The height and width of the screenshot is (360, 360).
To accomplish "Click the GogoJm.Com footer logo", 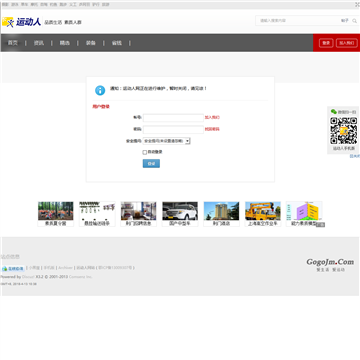I will [330, 262].
